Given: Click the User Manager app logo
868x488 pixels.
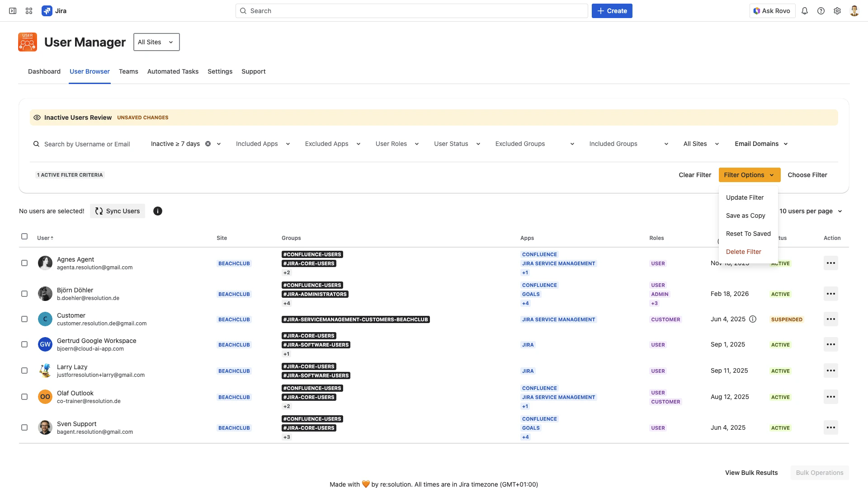Looking at the screenshot, I should coord(27,42).
